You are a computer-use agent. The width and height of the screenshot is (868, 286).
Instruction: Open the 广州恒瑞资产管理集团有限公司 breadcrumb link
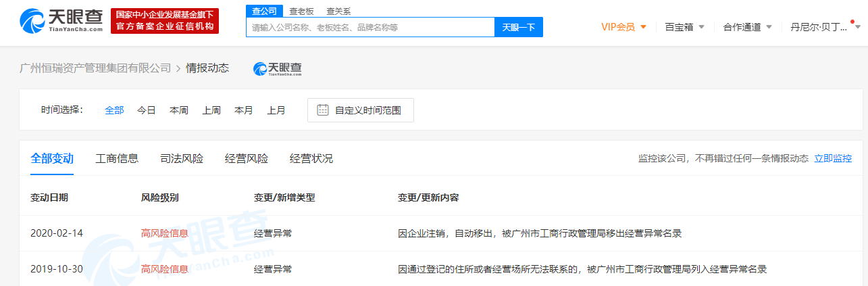[x=95, y=68]
